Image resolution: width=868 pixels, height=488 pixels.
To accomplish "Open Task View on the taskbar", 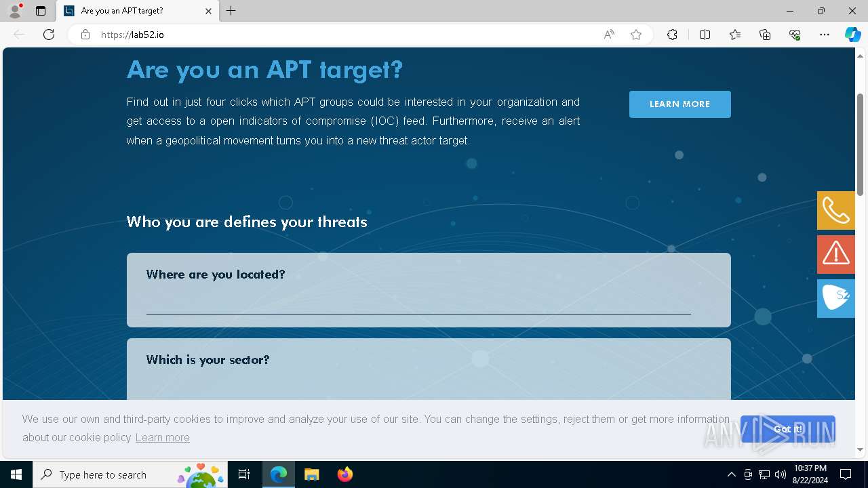I will (244, 474).
